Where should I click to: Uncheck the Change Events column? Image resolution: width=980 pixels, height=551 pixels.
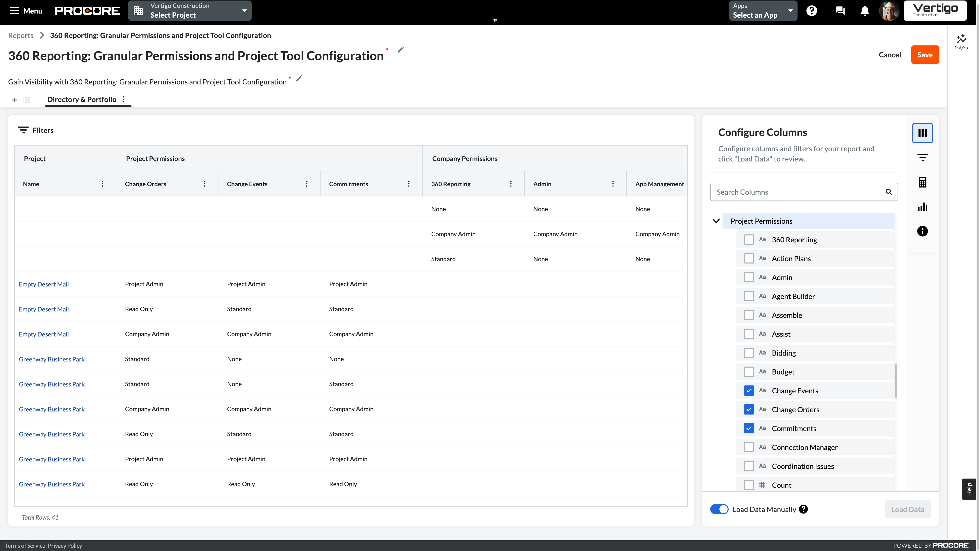coord(749,391)
